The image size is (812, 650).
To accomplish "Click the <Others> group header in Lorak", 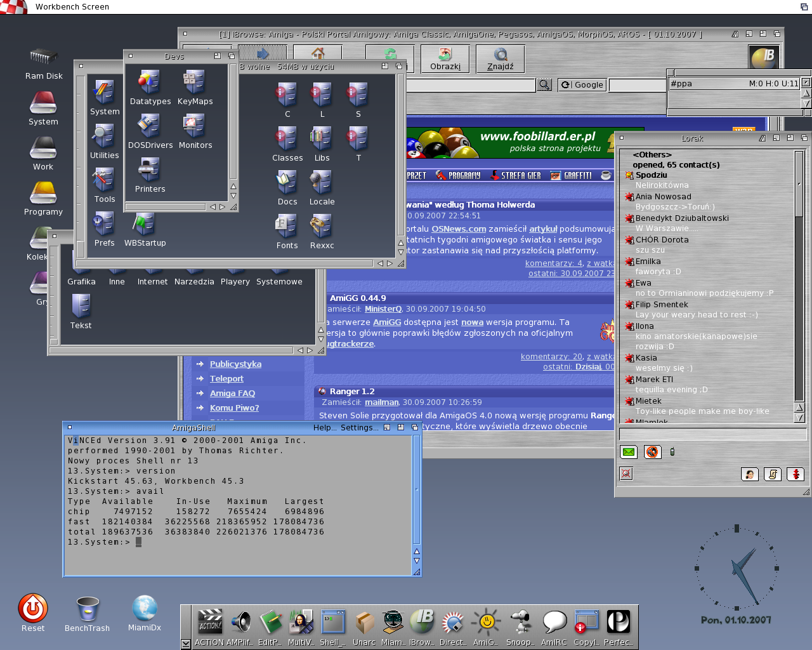I will [x=652, y=155].
